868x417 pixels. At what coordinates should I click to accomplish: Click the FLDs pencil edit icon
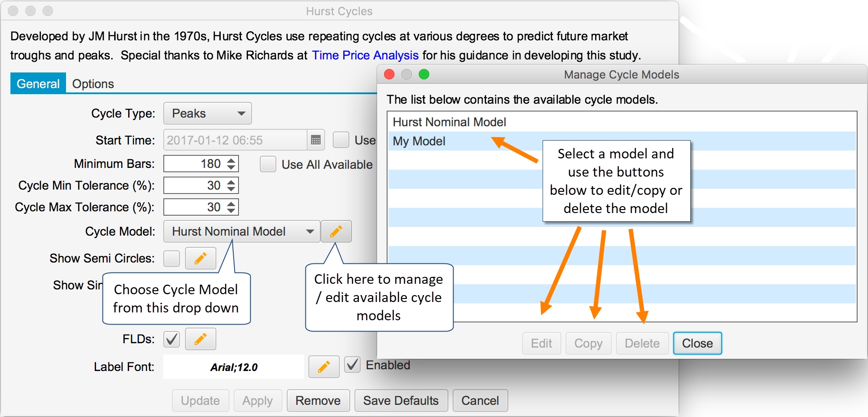tap(200, 339)
